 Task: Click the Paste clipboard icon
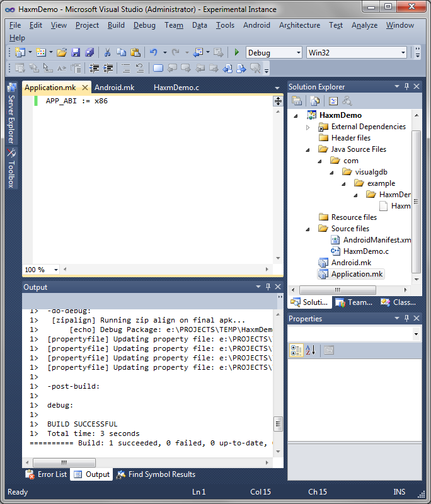[135, 52]
